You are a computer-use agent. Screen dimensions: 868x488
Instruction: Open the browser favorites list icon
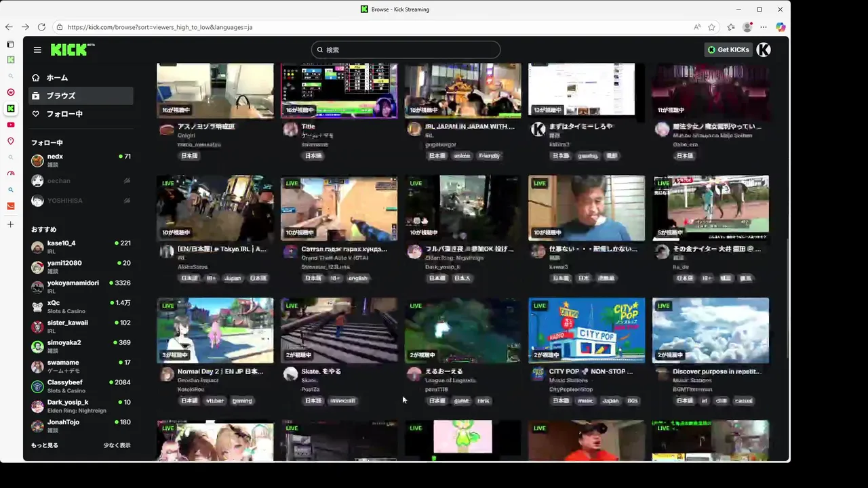(x=730, y=27)
